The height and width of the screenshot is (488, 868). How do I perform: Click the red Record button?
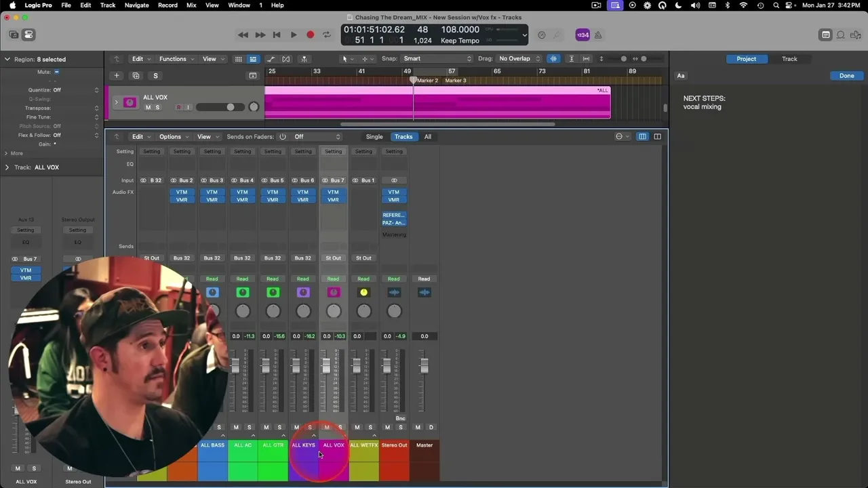click(310, 35)
